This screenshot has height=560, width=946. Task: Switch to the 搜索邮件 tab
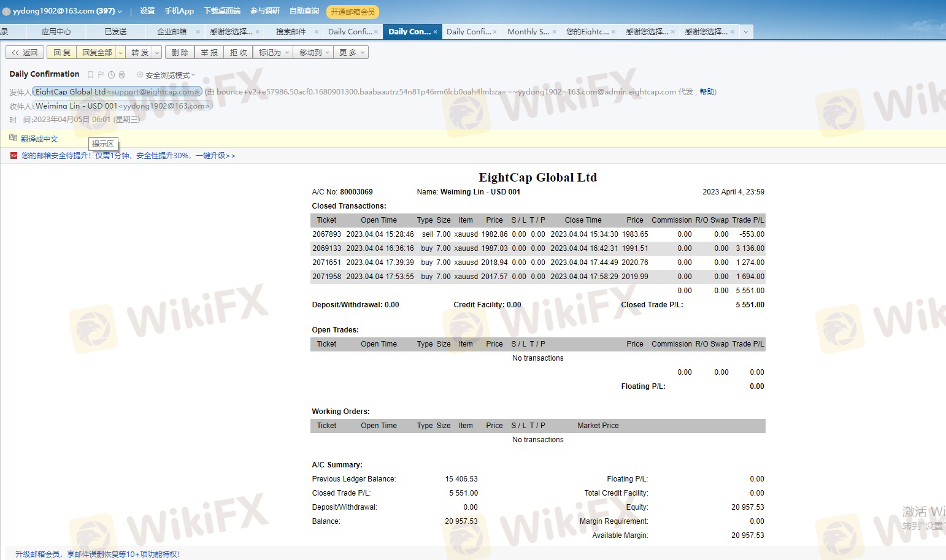click(x=291, y=32)
